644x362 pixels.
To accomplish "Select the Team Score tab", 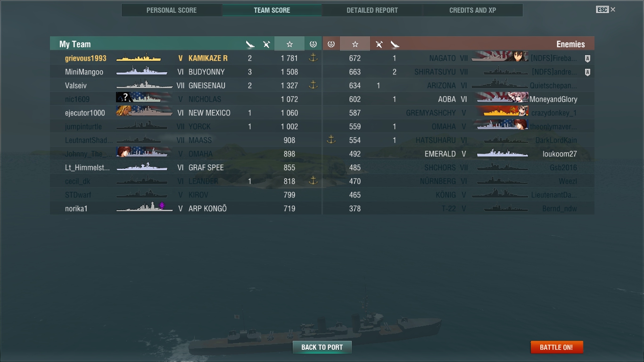I will point(272,10).
